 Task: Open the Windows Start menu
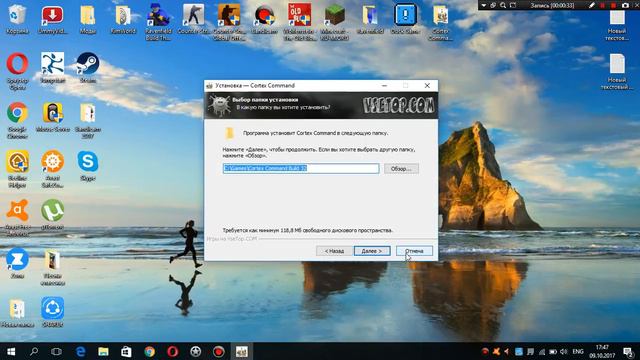click(11, 351)
